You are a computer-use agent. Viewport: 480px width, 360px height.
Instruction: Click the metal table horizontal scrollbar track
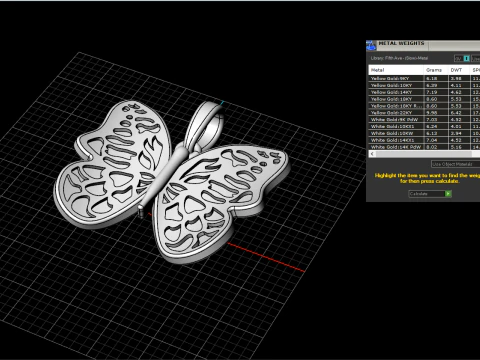pos(427,154)
